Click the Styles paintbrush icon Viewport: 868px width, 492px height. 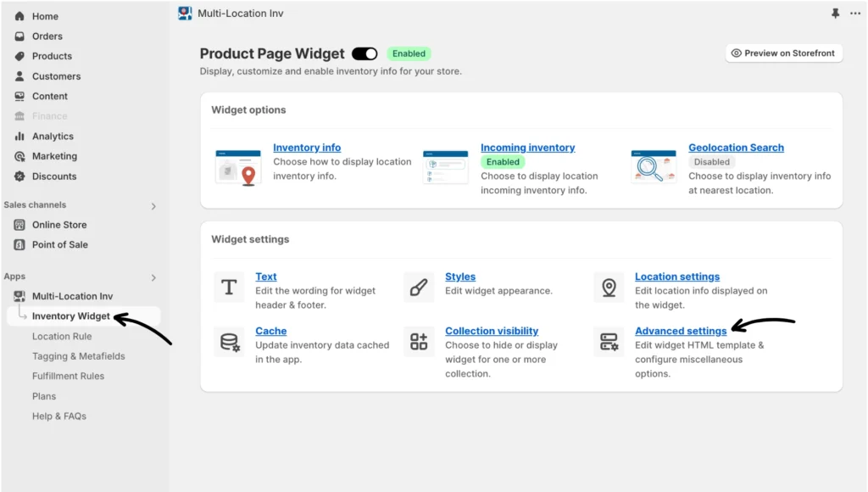tap(419, 288)
